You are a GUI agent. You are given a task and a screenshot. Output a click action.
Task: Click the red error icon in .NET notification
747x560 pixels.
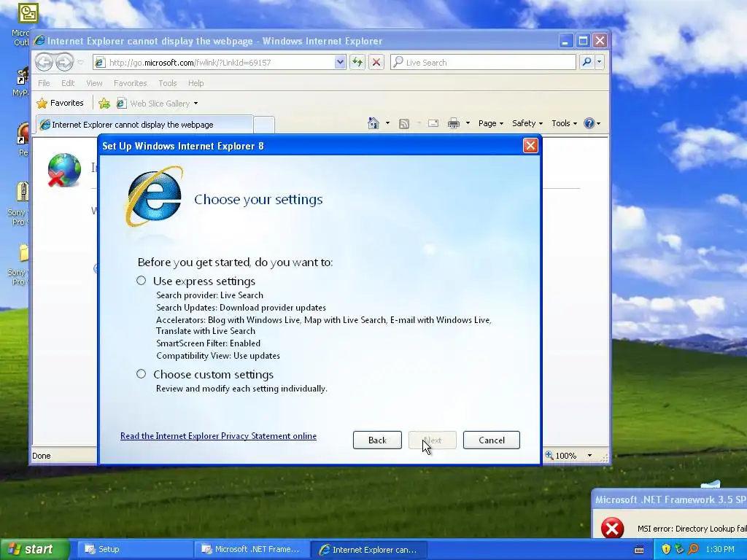[613, 528]
